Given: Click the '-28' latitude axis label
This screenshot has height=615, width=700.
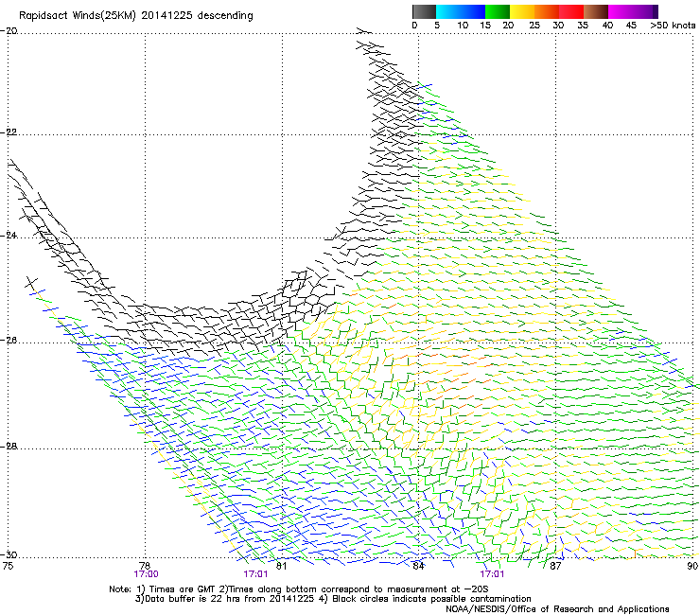Looking at the screenshot, I should (9, 447).
